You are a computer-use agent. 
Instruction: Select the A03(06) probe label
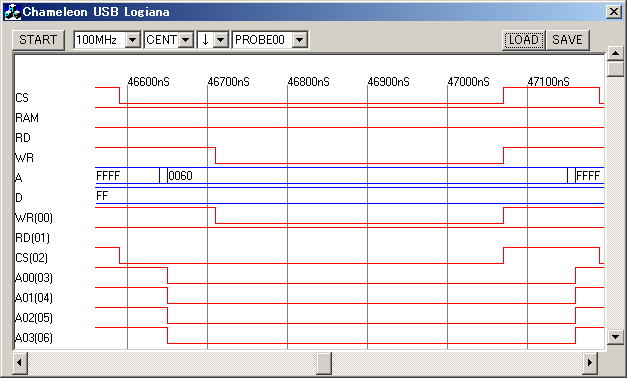click(34, 338)
